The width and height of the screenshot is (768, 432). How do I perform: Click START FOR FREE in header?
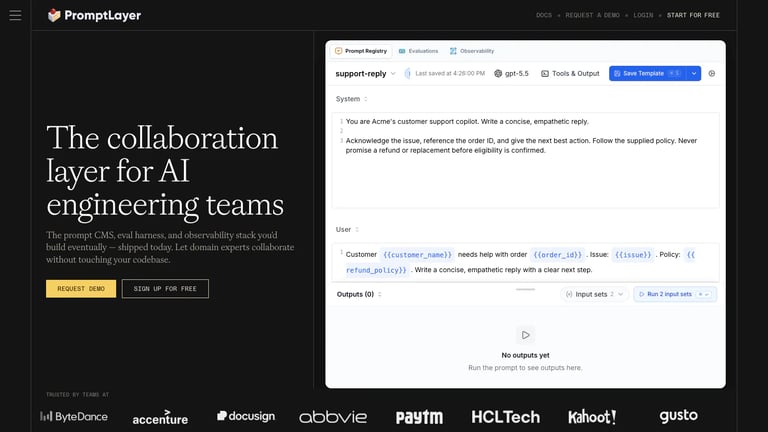click(693, 15)
